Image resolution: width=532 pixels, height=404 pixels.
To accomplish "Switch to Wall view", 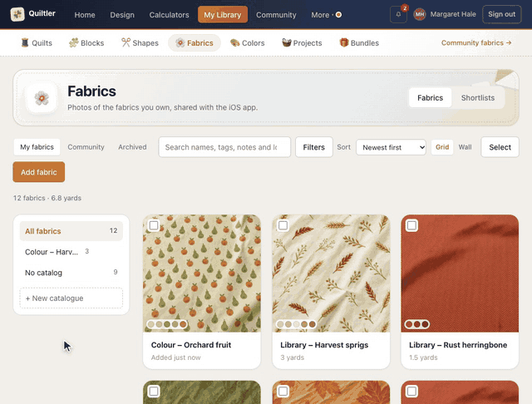I will coord(465,147).
